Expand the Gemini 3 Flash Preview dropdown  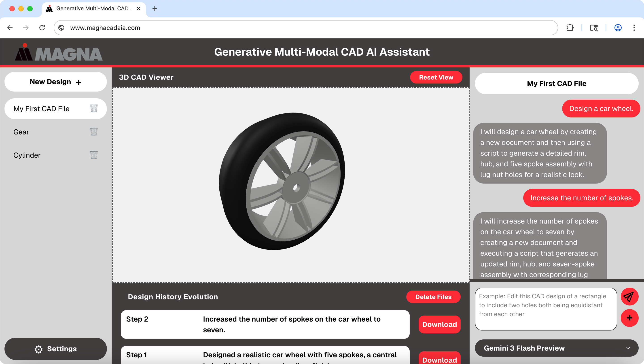(x=556, y=348)
